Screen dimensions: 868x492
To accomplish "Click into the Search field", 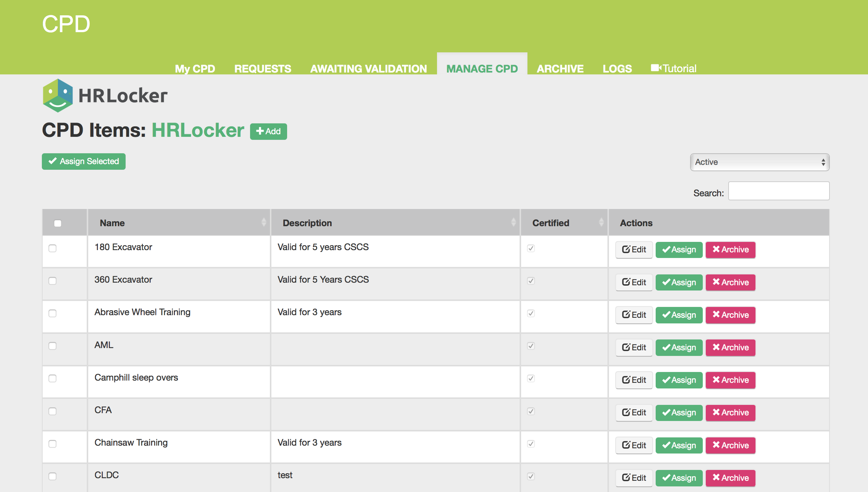I will 779,191.
